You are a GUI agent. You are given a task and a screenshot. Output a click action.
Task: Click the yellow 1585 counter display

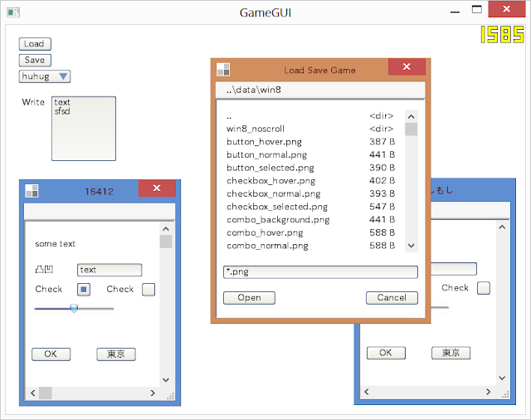[502, 35]
